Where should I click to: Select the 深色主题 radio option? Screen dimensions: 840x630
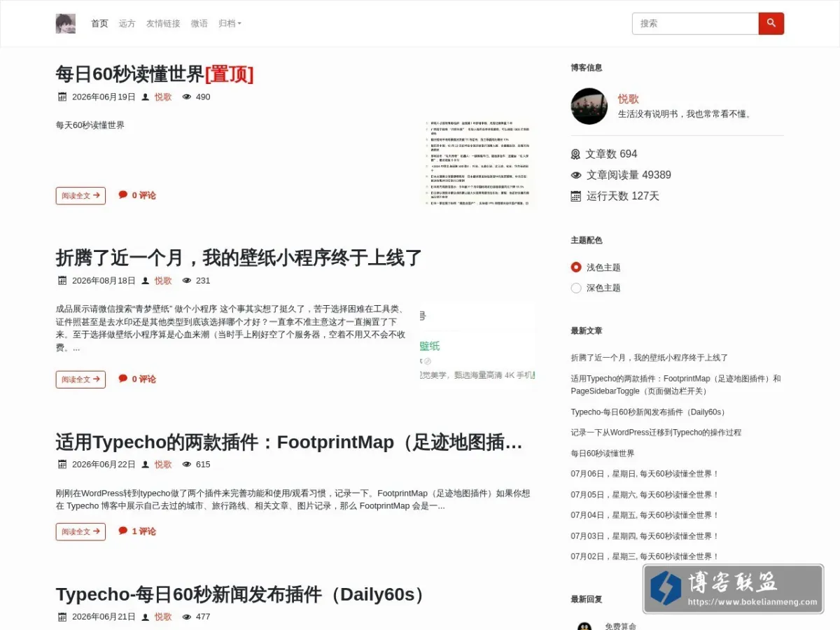[576, 288]
